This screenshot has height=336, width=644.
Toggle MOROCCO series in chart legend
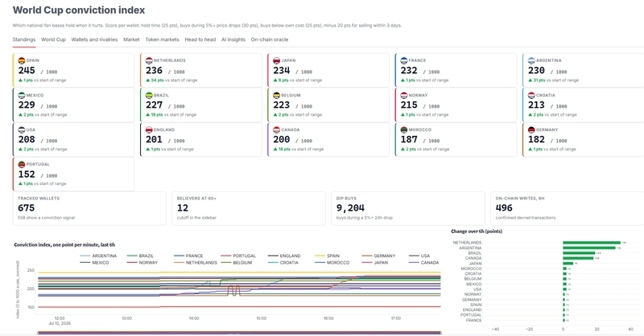332,263
